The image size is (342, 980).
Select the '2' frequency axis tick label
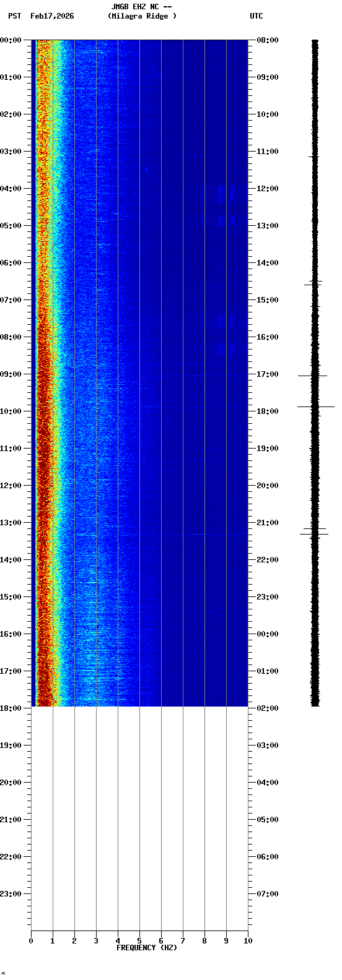(x=74, y=941)
